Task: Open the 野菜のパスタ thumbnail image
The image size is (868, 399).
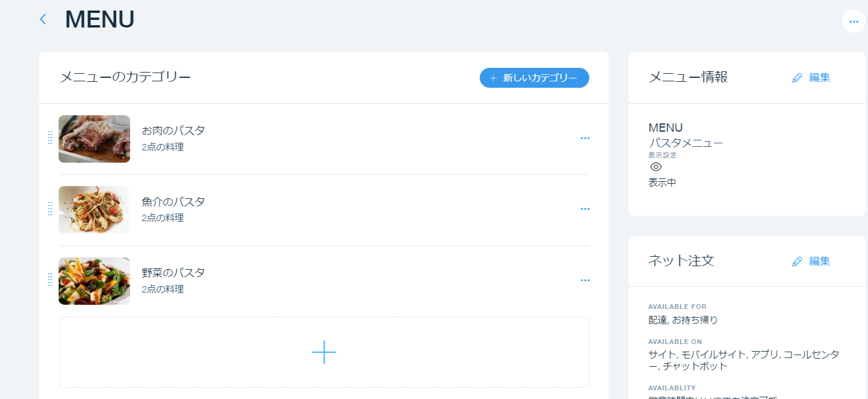Action: tap(94, 281)
